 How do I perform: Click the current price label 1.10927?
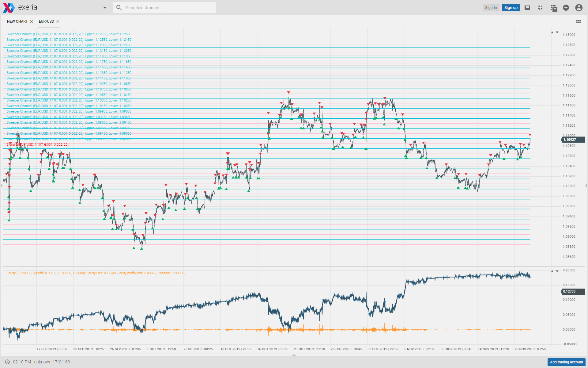tap(573, 140)
